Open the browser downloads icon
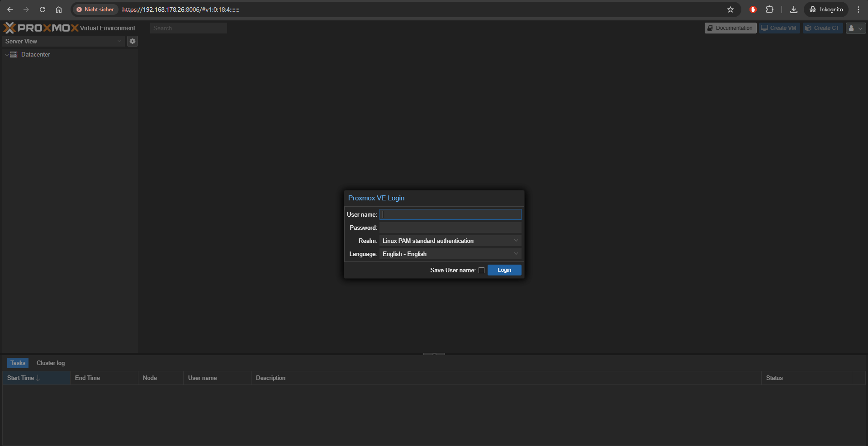Image resolution: width=868 pixels, height=446 pixels. (794, 9)
